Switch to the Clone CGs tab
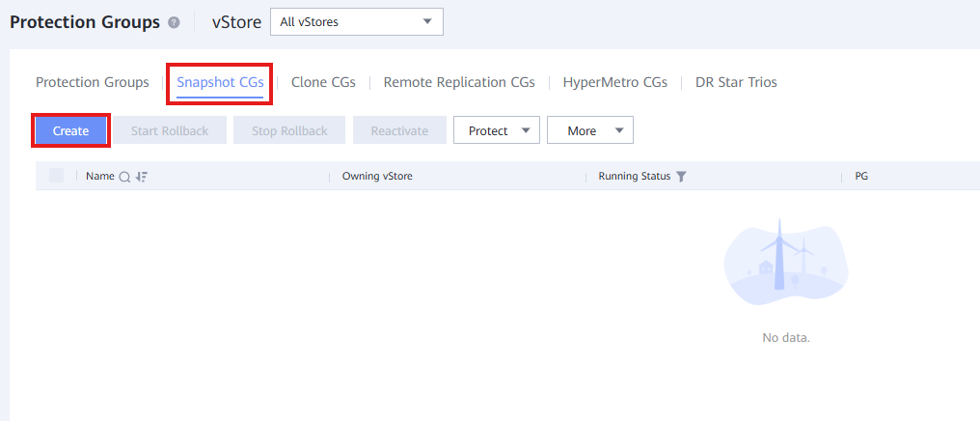980x421 pixels. pyautogui.click(x=323, y=82)
